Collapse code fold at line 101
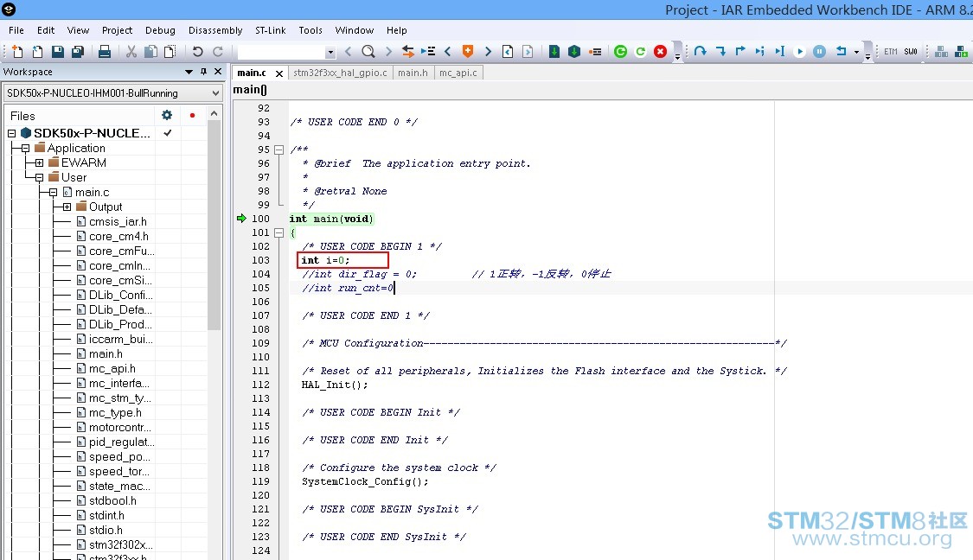The width and height of the screenshot is (973, 560). (x=279, y=232)
